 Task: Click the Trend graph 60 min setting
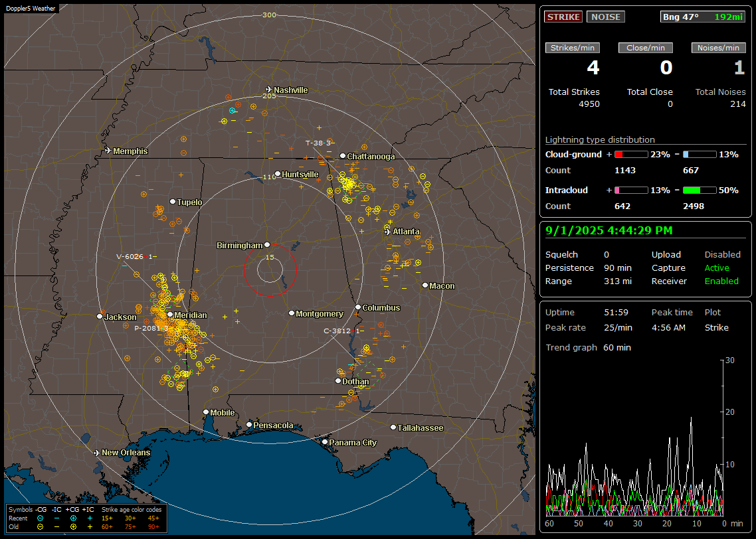[616, 347]
